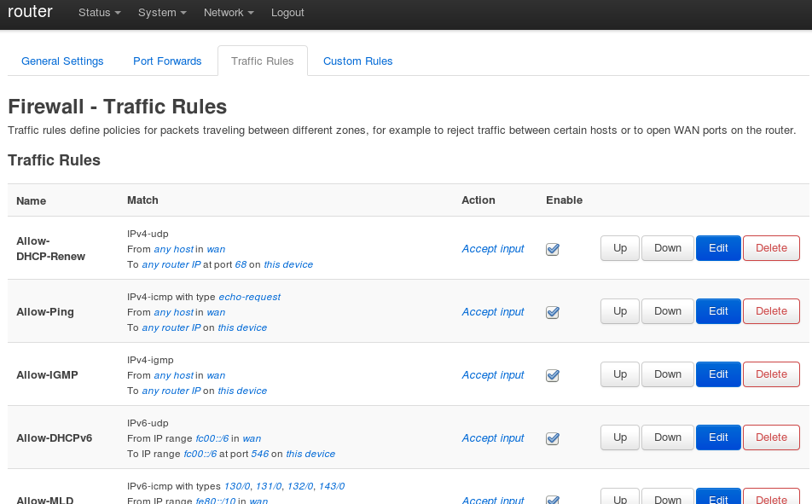Move Allow-DHCPv6 rule Up
The width and height of the screenshot is (812, 504).
click(x=620, y=437)
